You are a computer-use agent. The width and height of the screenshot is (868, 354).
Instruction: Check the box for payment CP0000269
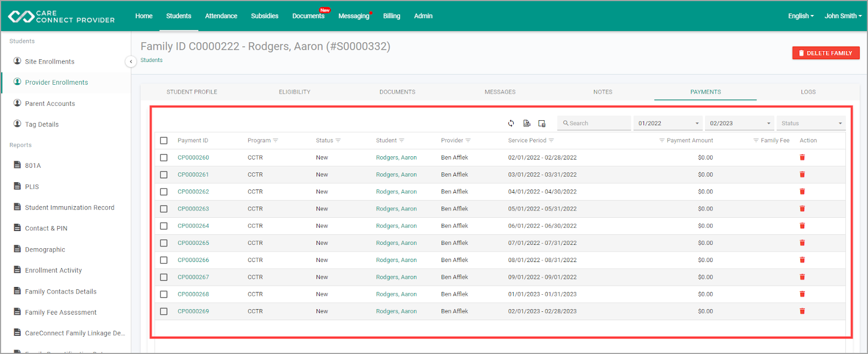164,311
